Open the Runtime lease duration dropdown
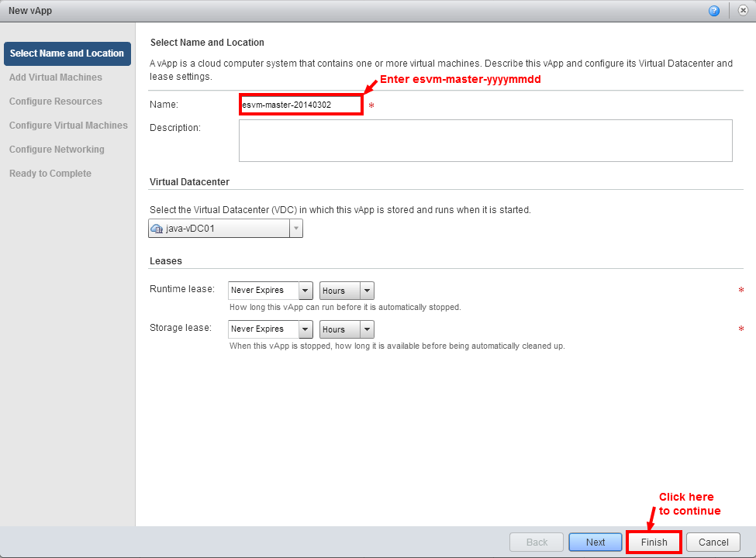 (x=271, y=291)
